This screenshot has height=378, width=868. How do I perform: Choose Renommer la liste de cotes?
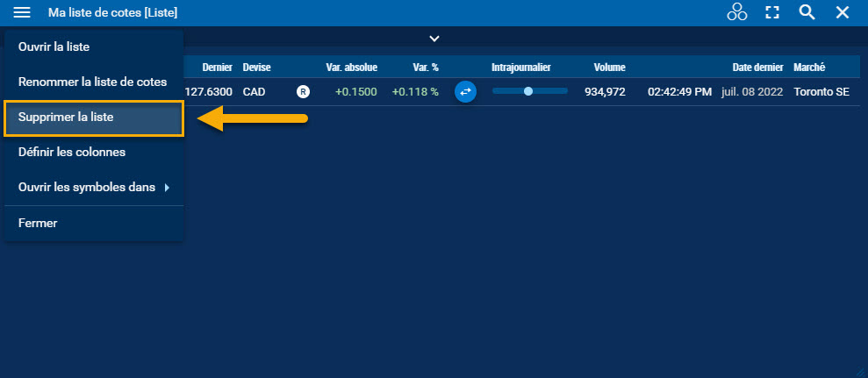pyautogui.click(x=92, y=82)
